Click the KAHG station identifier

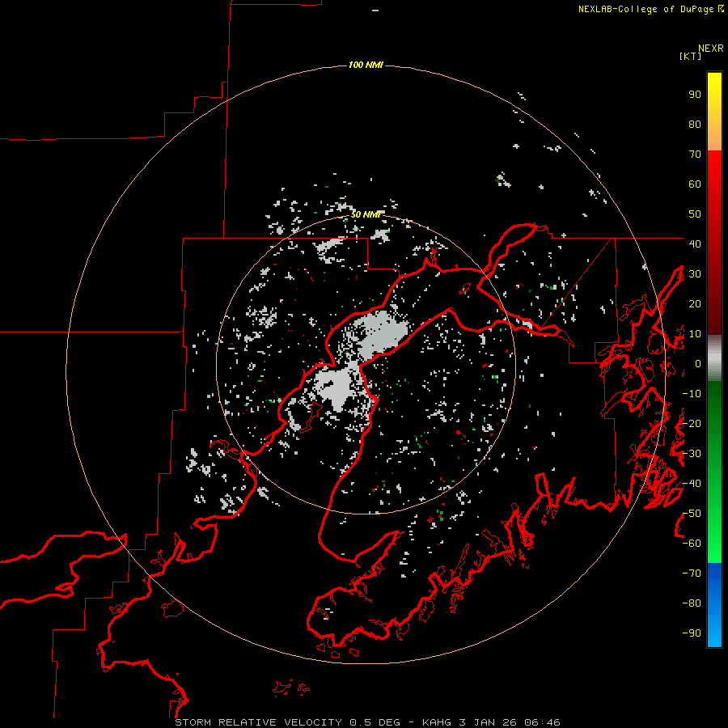pyautogui.click(x=437, y=722)
